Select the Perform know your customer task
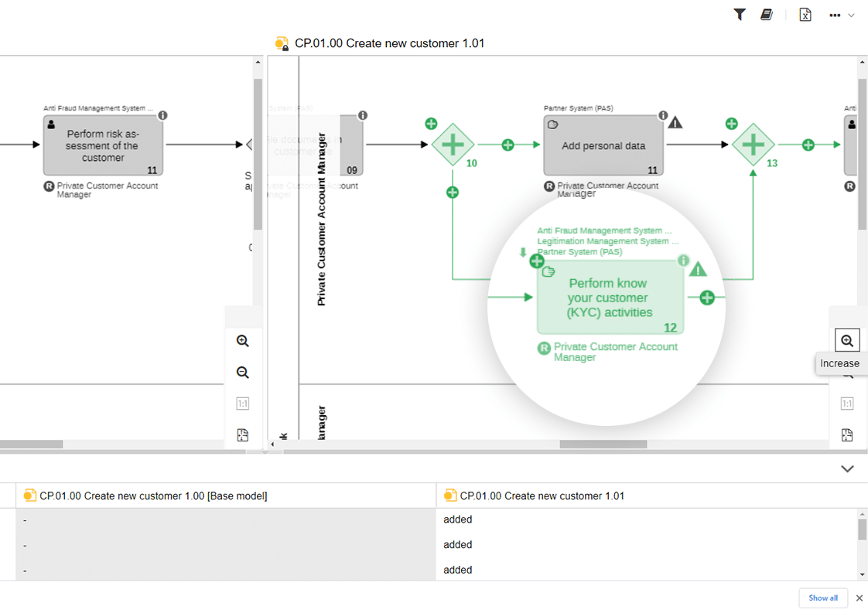Image resolution: width=868 pixels, height=613 pixels. 610,298
